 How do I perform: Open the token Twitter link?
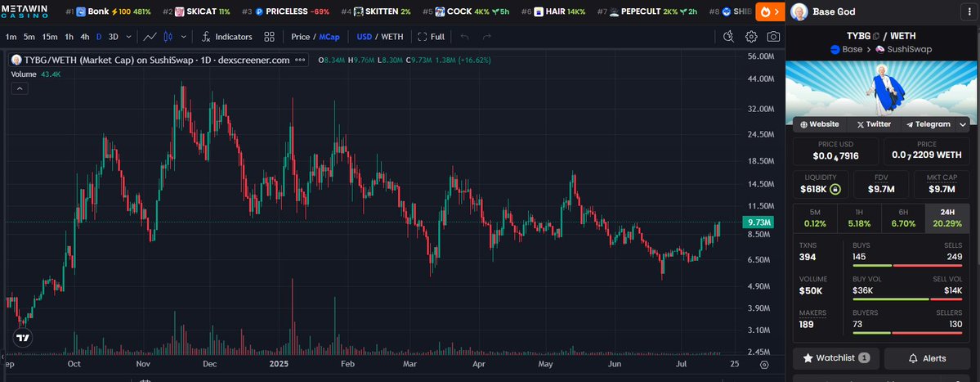(x=874, y=124)
